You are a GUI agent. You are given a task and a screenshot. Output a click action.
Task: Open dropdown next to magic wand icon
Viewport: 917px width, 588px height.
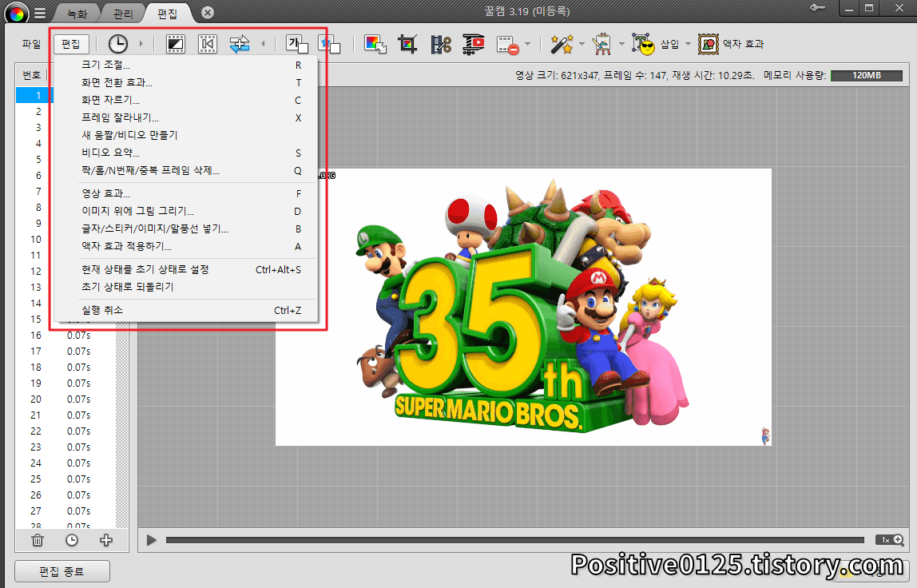tap(582, 44)
